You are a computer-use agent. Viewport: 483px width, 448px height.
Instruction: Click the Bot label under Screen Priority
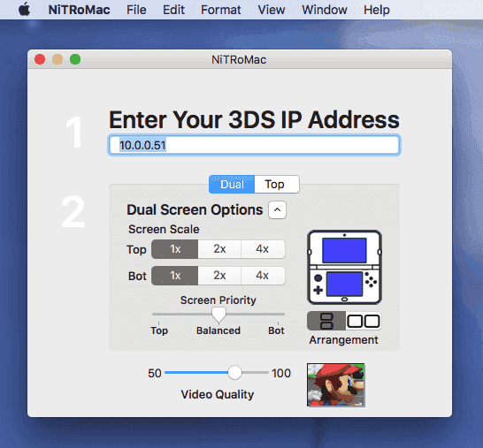click(276, 330)
